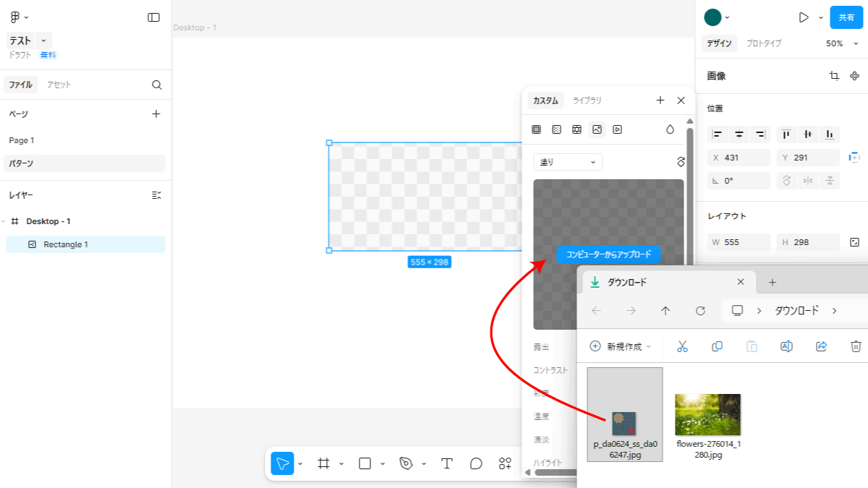Select the flowers-276014_1280.jpg thumbnail
This screenshot has height=488, width=868.
707,415
